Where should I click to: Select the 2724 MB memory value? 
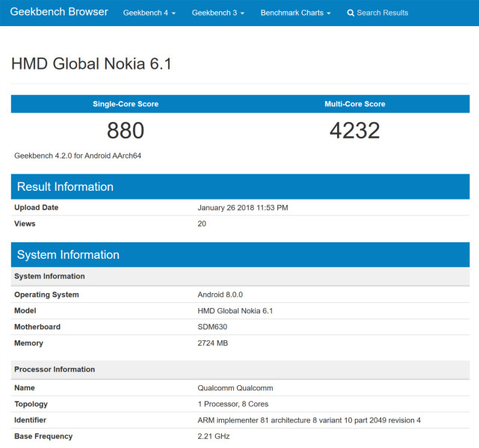pos(213,343)
